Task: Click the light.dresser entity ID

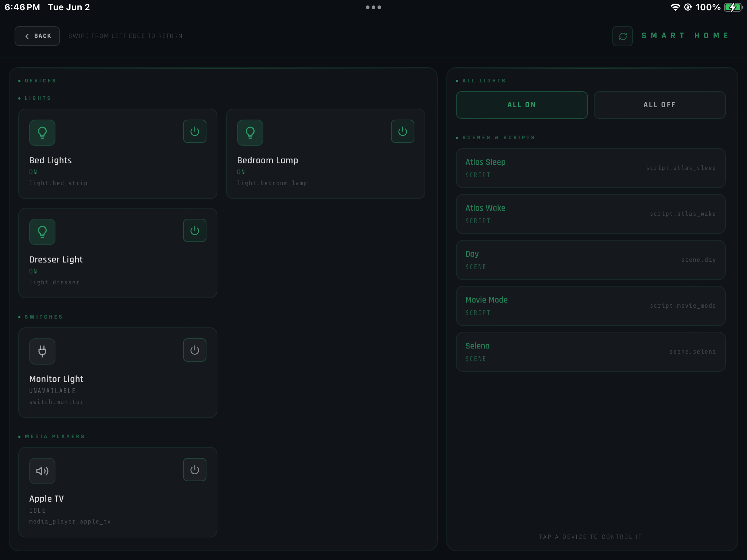Action: 54,282
